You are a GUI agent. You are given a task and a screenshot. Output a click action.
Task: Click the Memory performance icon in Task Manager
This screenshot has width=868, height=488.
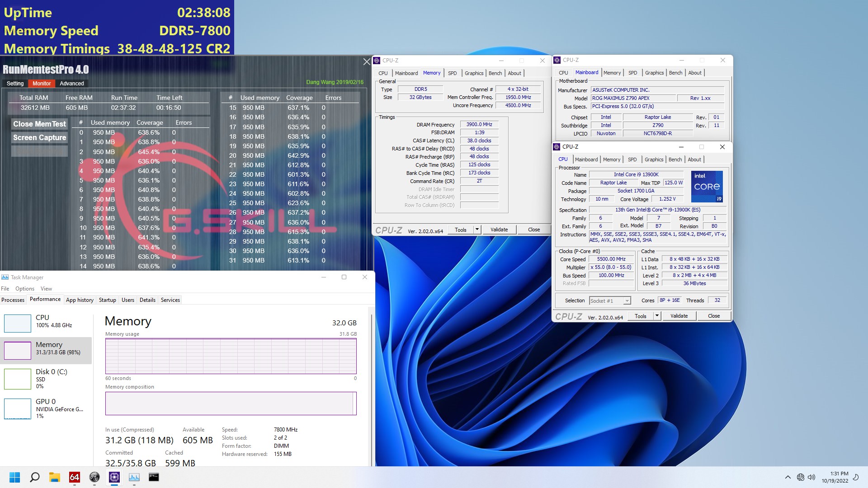[x=17, y=348]
